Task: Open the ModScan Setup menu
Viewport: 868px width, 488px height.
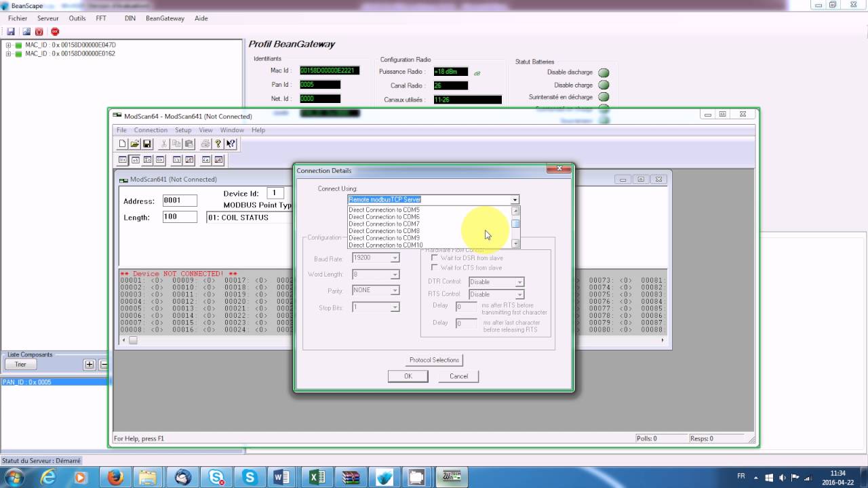Action: [183, 130]
